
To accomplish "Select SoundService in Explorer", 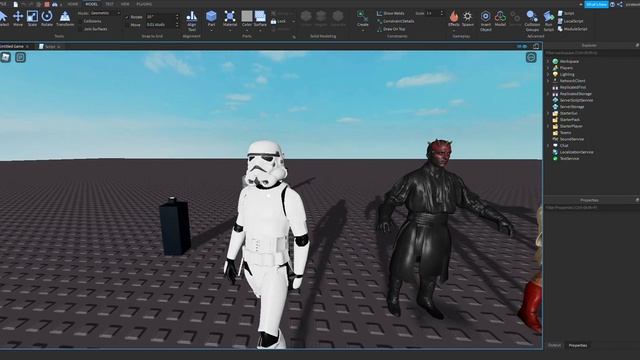I will [x=571, y=139].
